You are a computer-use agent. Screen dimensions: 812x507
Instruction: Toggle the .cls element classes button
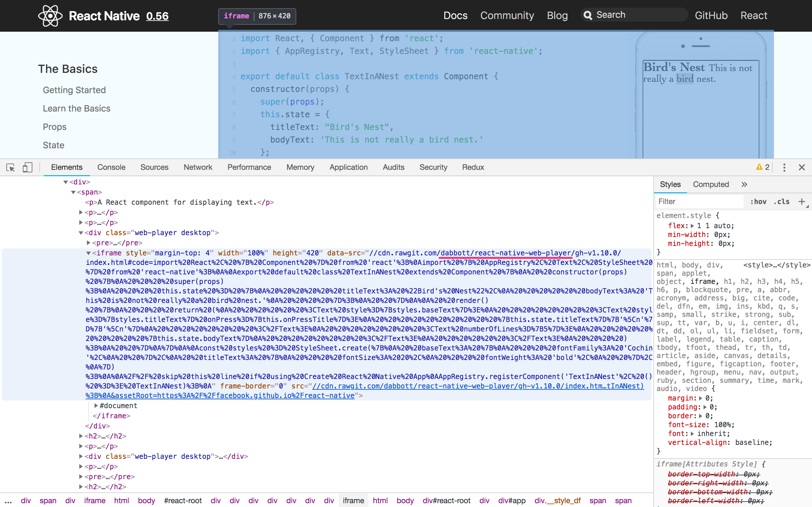pyautogui.click(x=781, y=202)
